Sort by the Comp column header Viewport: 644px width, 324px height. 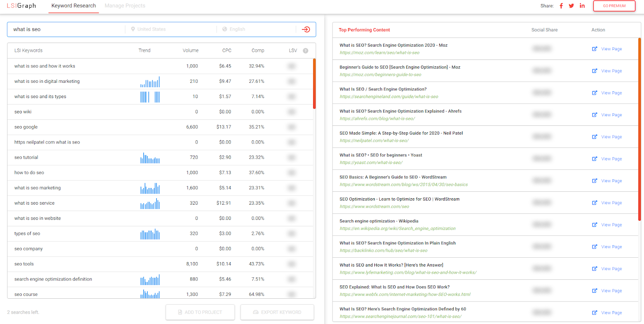point(258,51)
